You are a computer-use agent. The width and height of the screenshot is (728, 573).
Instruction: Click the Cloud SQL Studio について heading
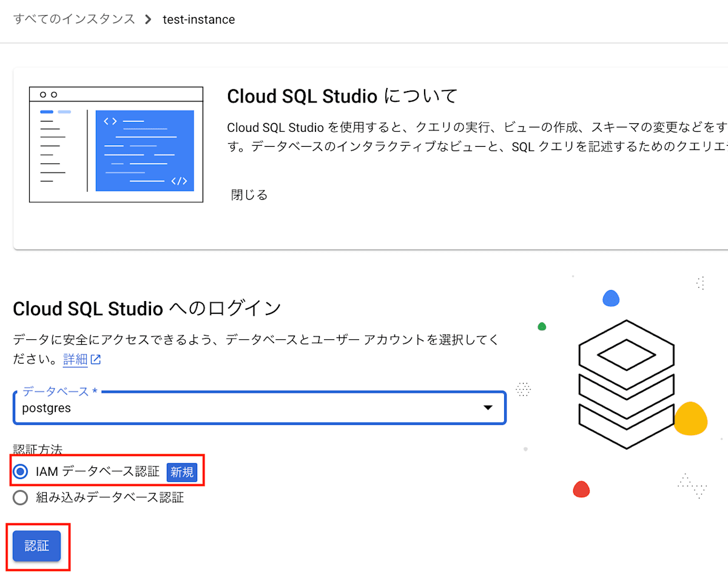pos(342,96)
